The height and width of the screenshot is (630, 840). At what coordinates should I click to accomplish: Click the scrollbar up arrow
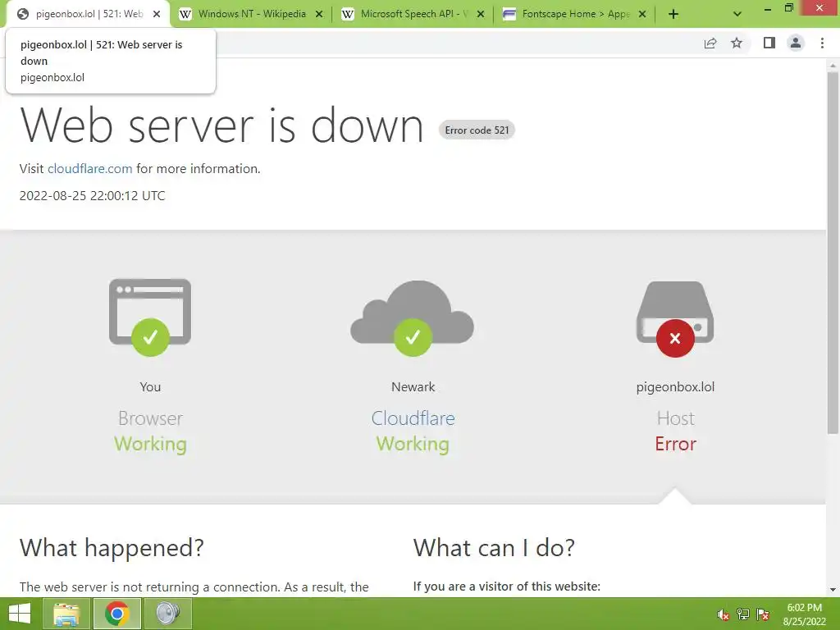833,65
